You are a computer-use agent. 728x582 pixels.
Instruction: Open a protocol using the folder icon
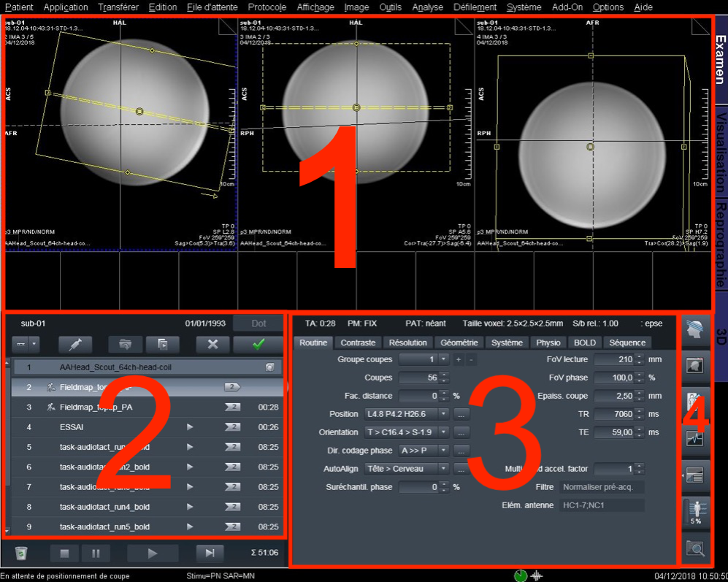tap(124, 344)
